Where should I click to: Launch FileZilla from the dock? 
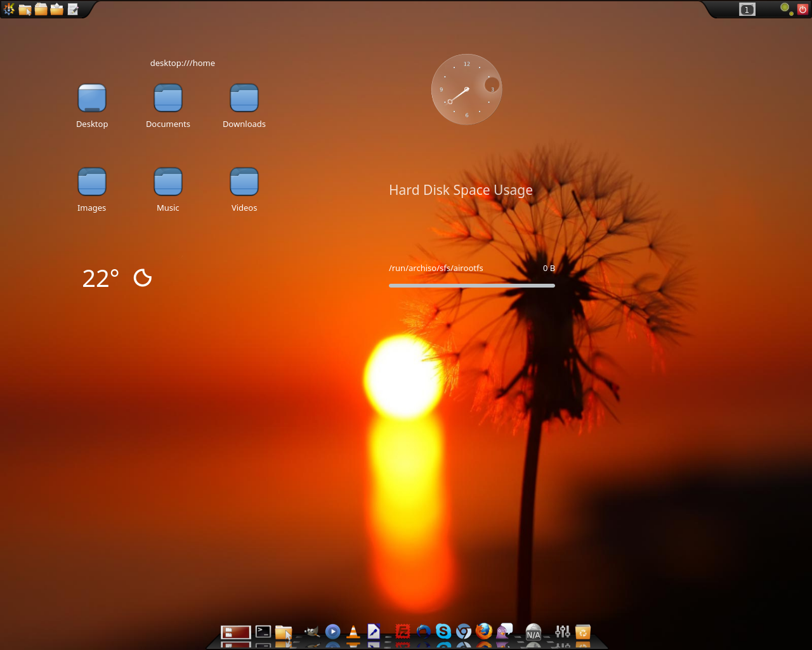(402, 632)
